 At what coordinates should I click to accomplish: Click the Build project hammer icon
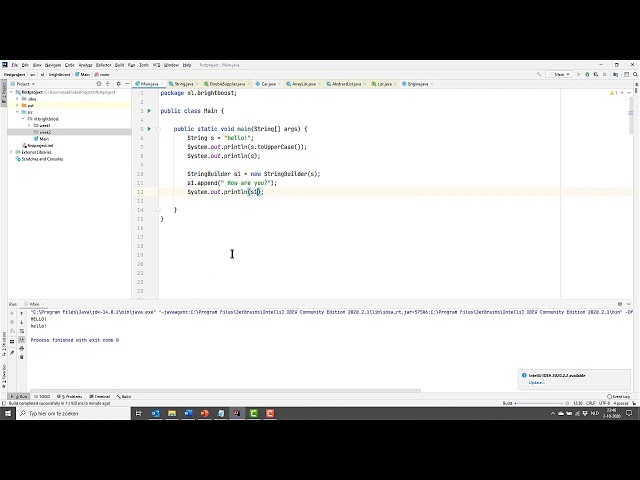point(539,74)
